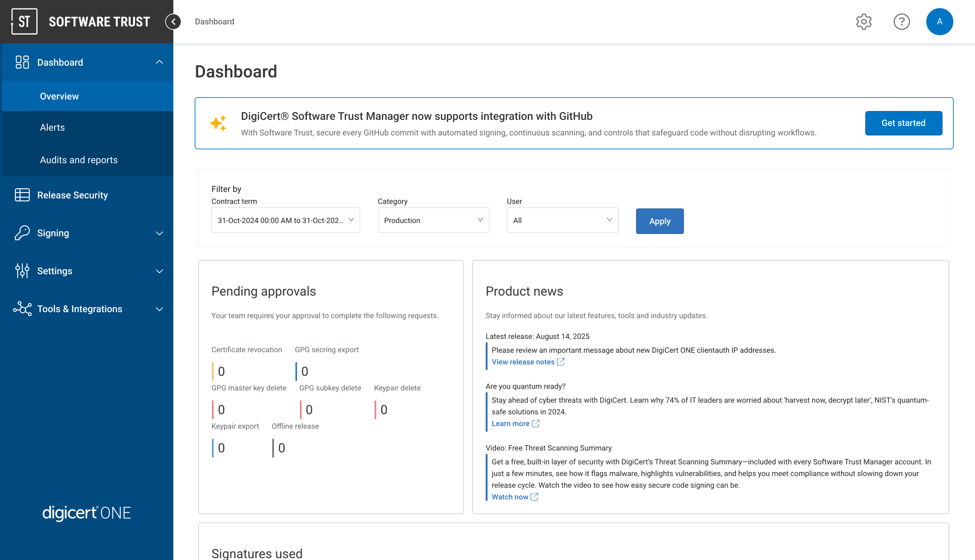
Task: Collapse the Dashboard menu chevron
Action: tap(159, 62)
